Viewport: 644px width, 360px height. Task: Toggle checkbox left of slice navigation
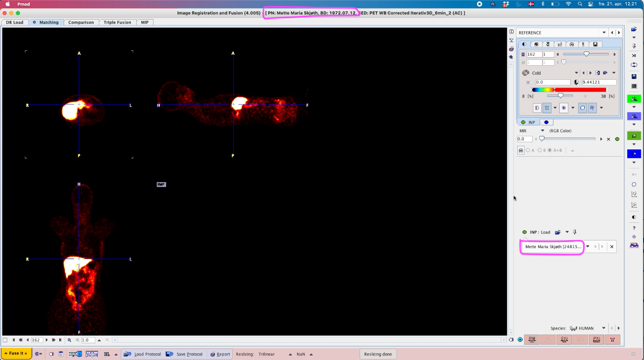tap(5, 340)
